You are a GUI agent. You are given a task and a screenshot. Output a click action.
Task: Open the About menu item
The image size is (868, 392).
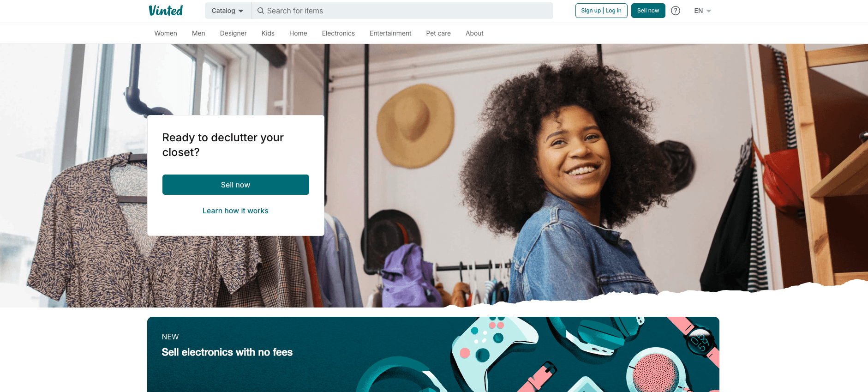click(x=474, y=33)
